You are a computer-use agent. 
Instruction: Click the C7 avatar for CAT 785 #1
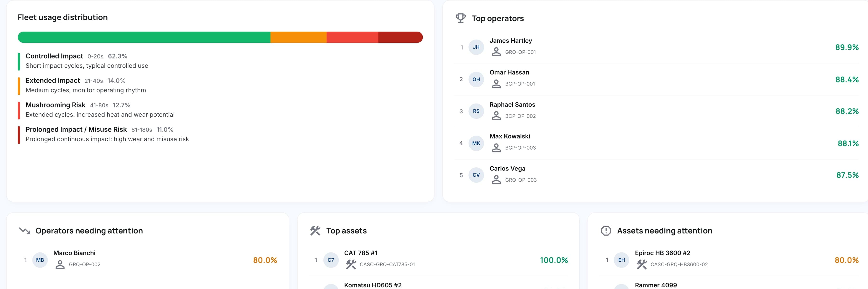point(331,260)
